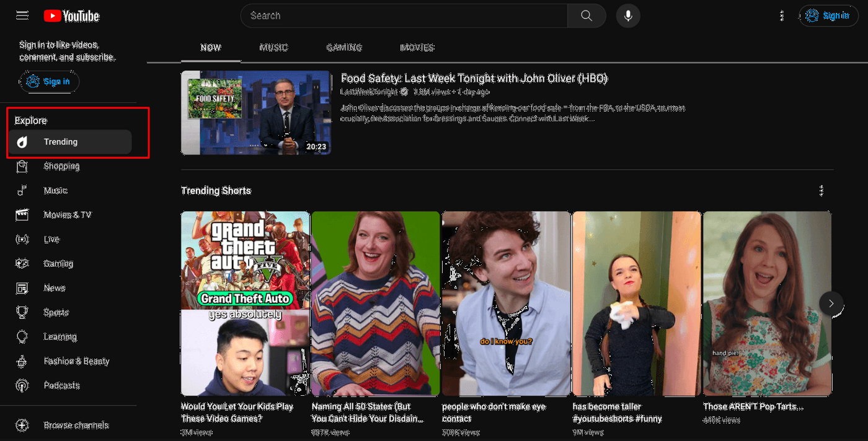The height and width of the screenshot is (441, 868).
Task: Open the John Oliver Food Safety thumbnail
Action: tap(255, 112)
